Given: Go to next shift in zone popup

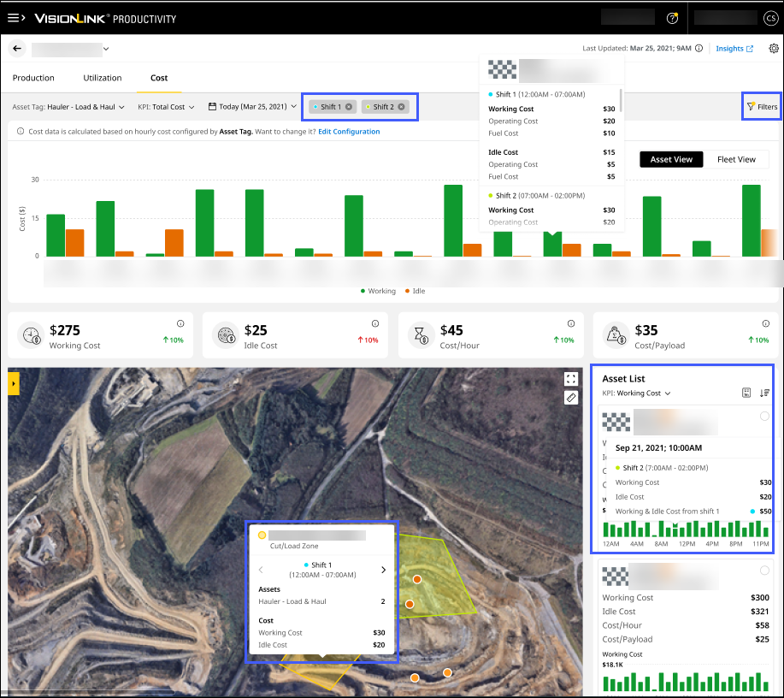Looking at the screenshot, I should (383, 570).
